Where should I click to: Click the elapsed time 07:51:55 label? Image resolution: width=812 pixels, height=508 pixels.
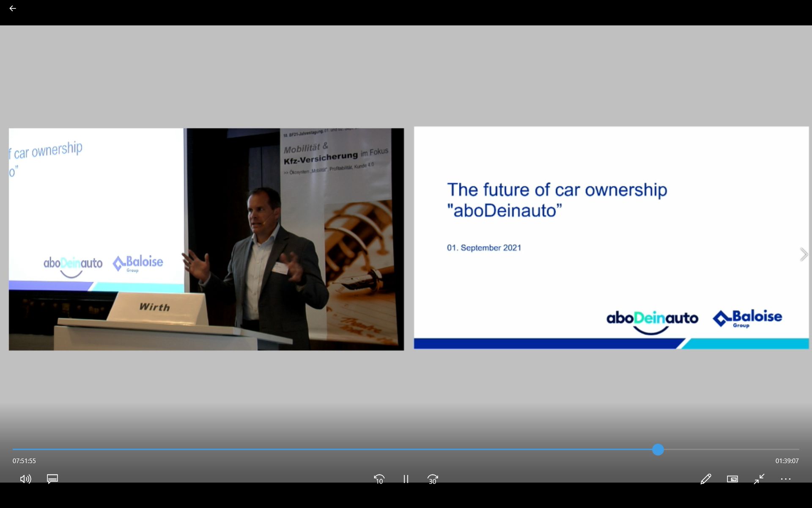tap(24, 461)
